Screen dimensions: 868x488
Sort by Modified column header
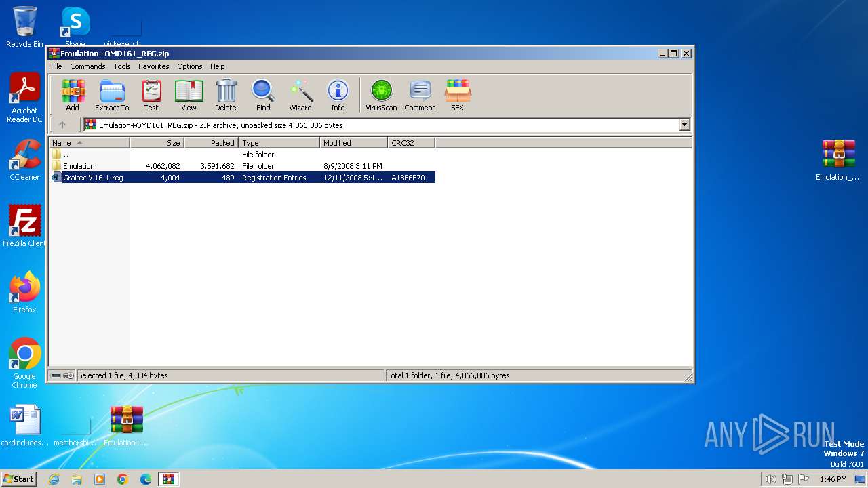(354, 143)
